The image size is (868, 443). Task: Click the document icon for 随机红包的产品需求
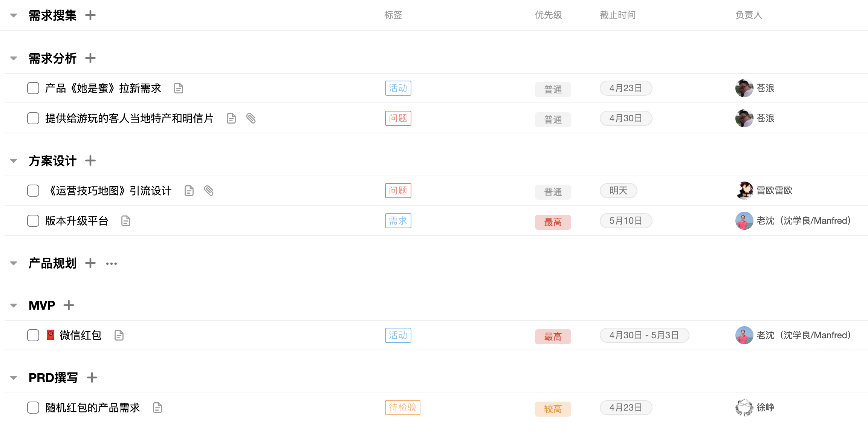point(157,408)
